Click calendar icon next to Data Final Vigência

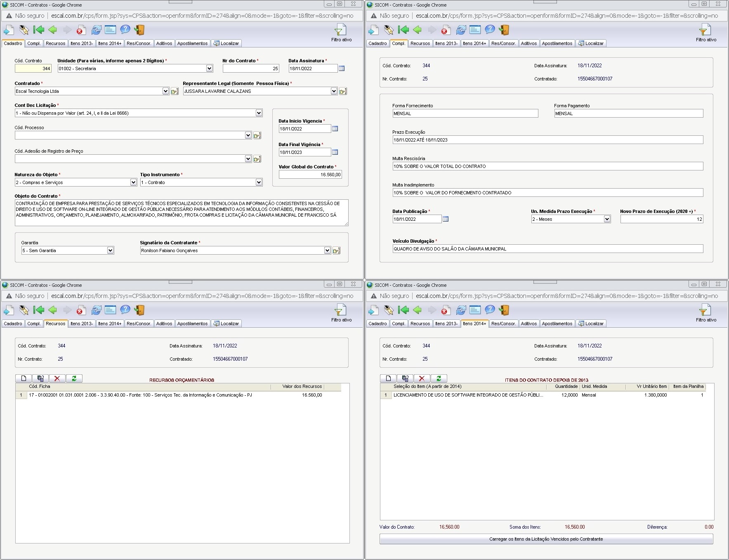click(x=335, y=152)
